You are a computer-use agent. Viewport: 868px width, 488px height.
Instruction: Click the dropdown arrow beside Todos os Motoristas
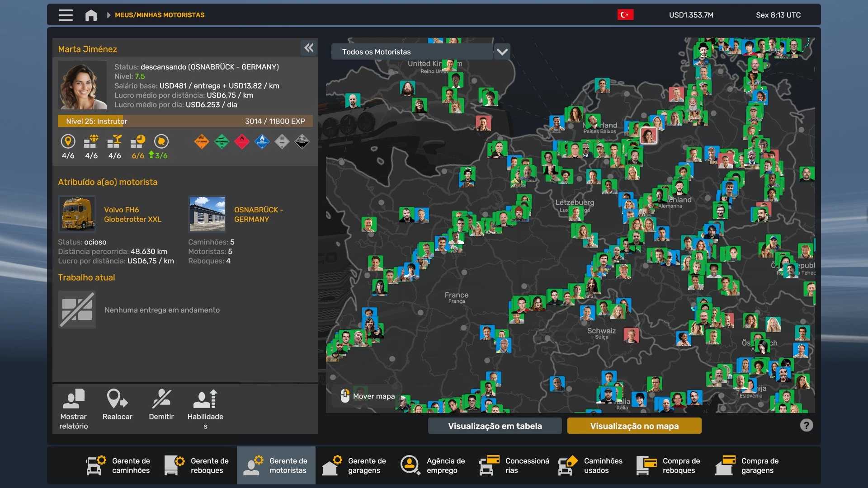(x=502, y=52)
